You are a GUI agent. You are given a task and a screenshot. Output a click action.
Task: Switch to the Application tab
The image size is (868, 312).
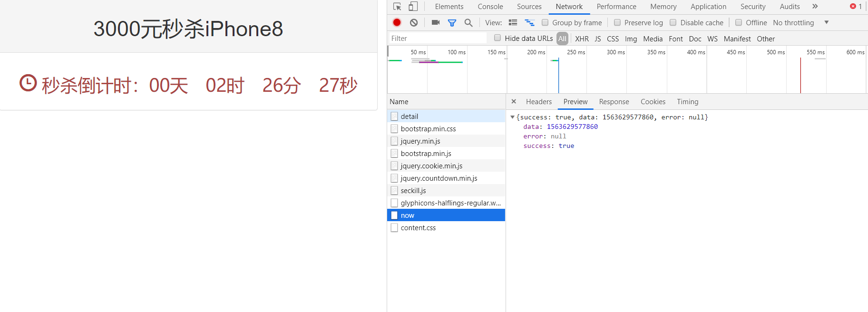pos(708,7)
